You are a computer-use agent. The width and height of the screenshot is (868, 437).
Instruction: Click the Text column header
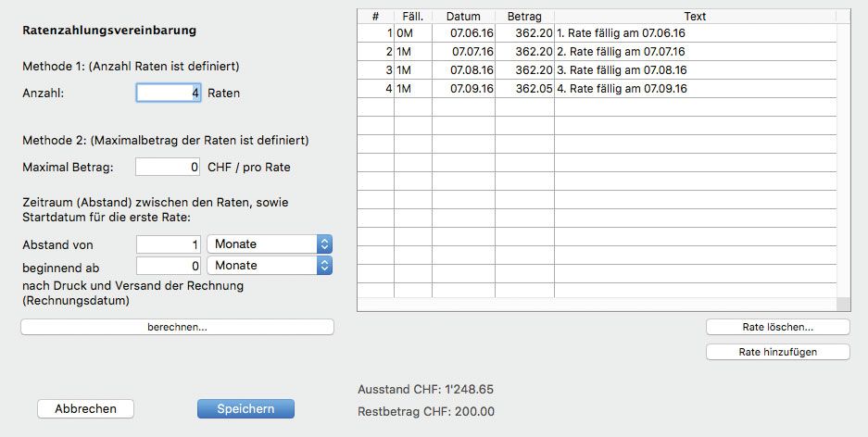[695, 17]
